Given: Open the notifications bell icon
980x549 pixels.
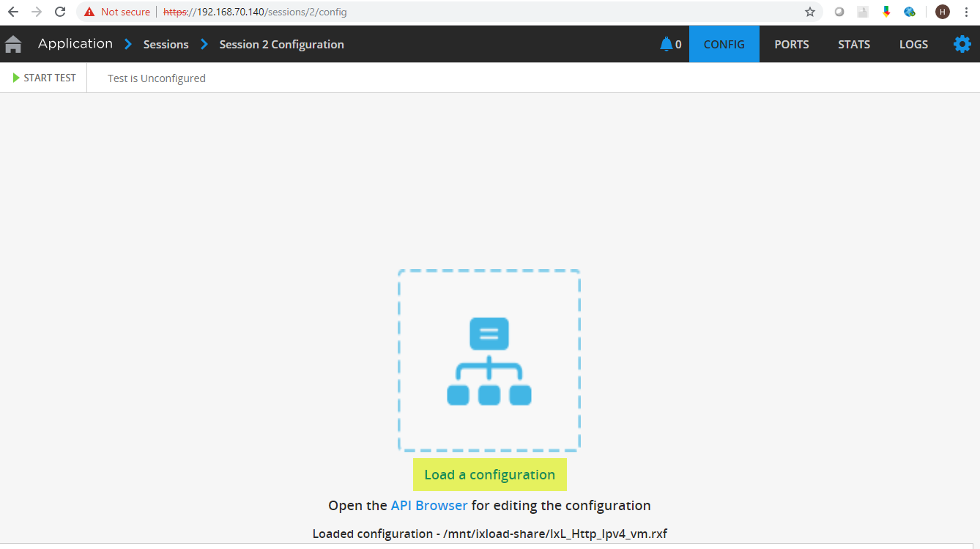Looking at the screenshot, I should pyautogui.click(x=666, y=45).
